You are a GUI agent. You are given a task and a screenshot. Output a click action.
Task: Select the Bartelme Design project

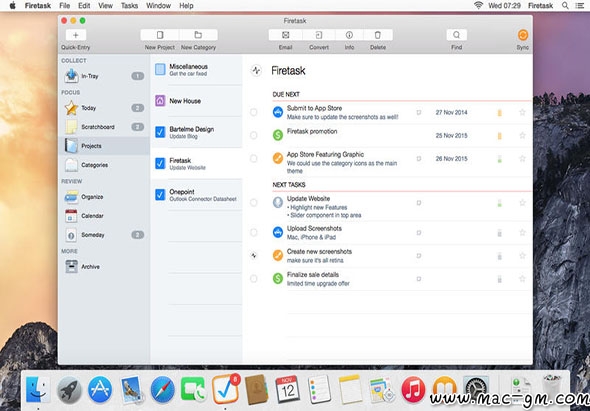click(x=196, y=132)
